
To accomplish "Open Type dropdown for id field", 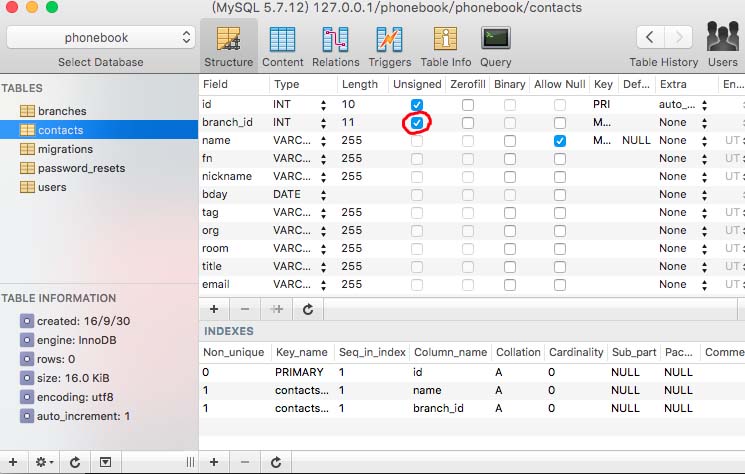I will click(323, 104).
